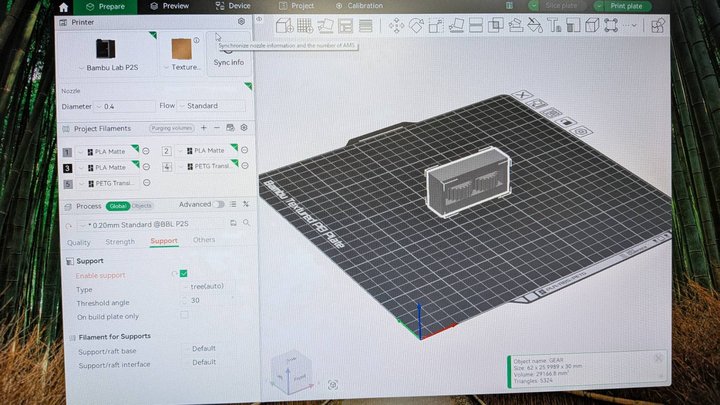Switch to the Project tab

pos(297,6)
